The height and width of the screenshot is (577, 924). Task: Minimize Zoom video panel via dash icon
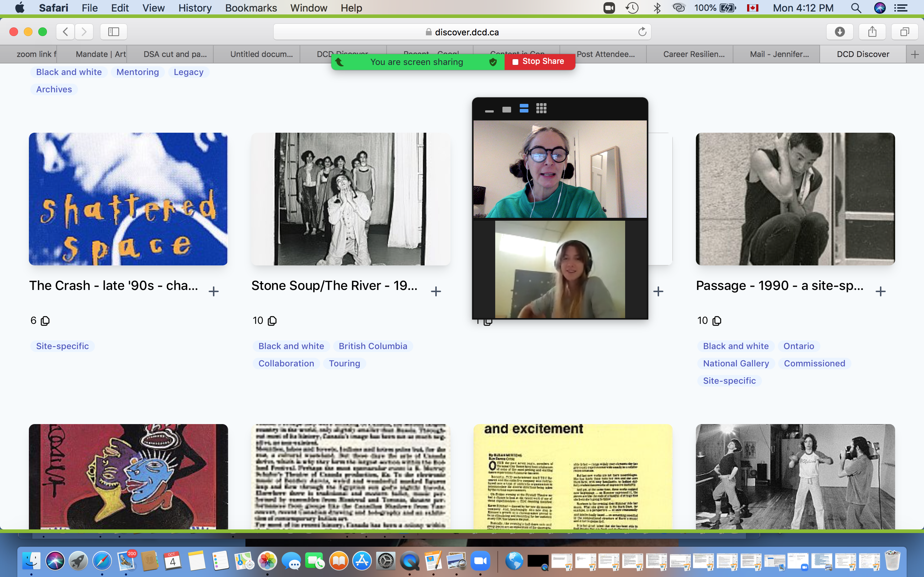489,111
